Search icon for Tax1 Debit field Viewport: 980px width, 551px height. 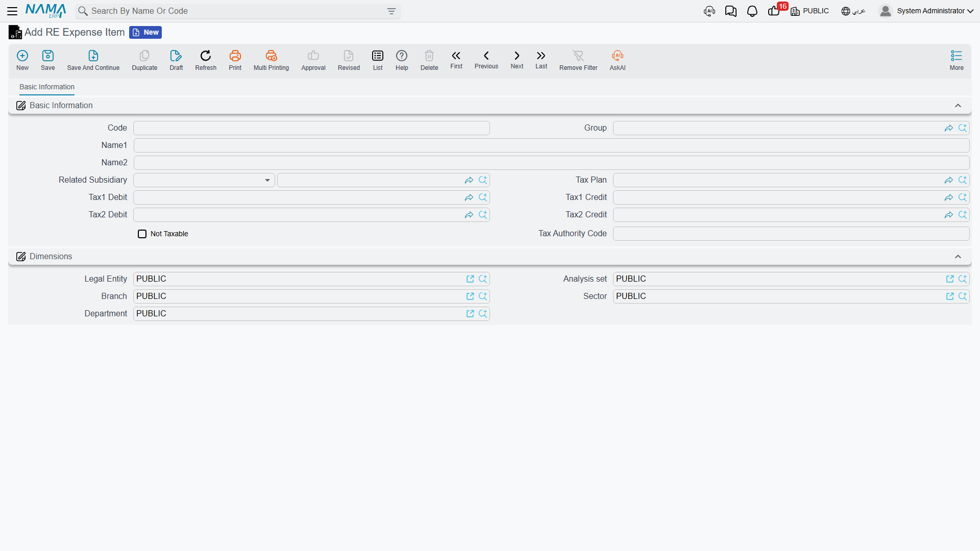click(x=483, y=197)
